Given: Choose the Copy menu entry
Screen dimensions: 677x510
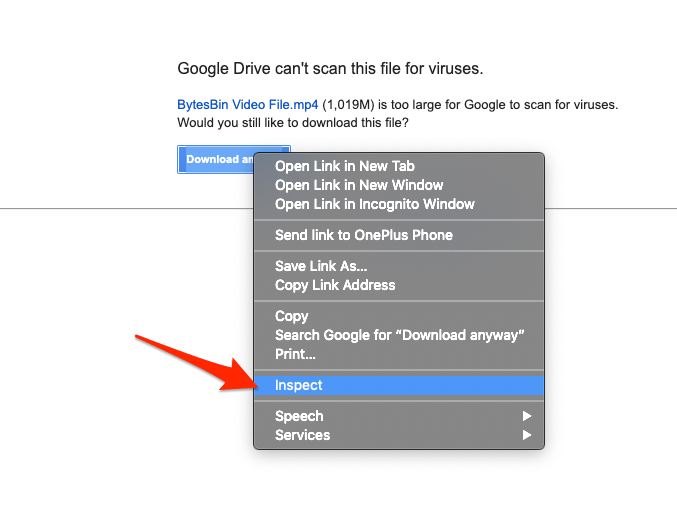Looking at the screenshot, I should [x=399, y=316].
